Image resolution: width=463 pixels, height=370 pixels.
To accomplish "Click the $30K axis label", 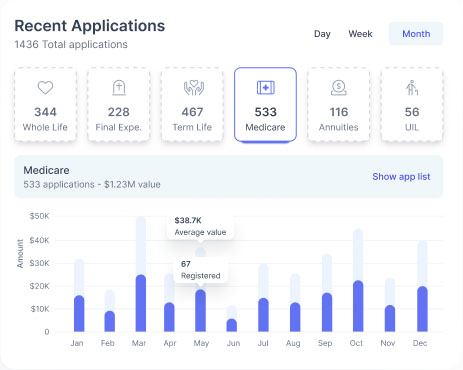I will [x=39, y=263].
